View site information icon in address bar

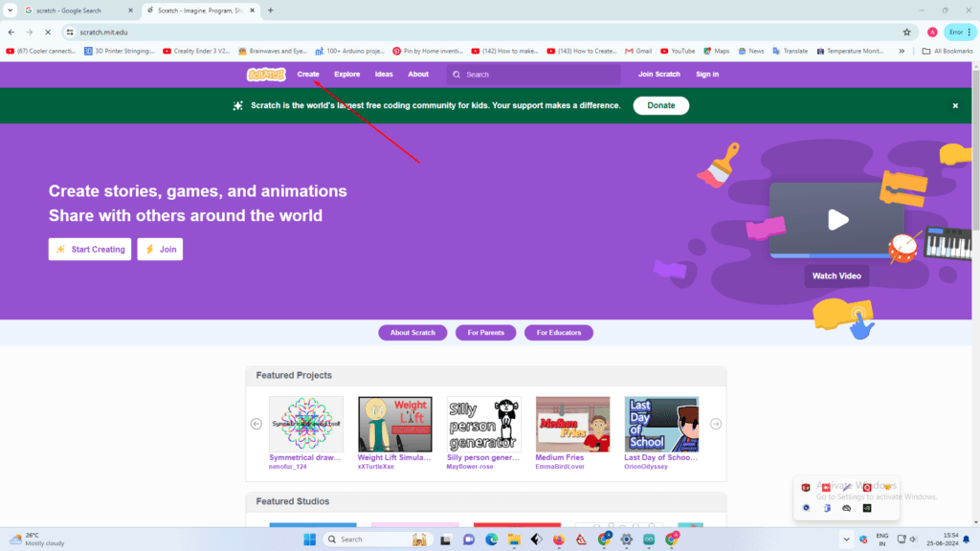tap(70, 32)
